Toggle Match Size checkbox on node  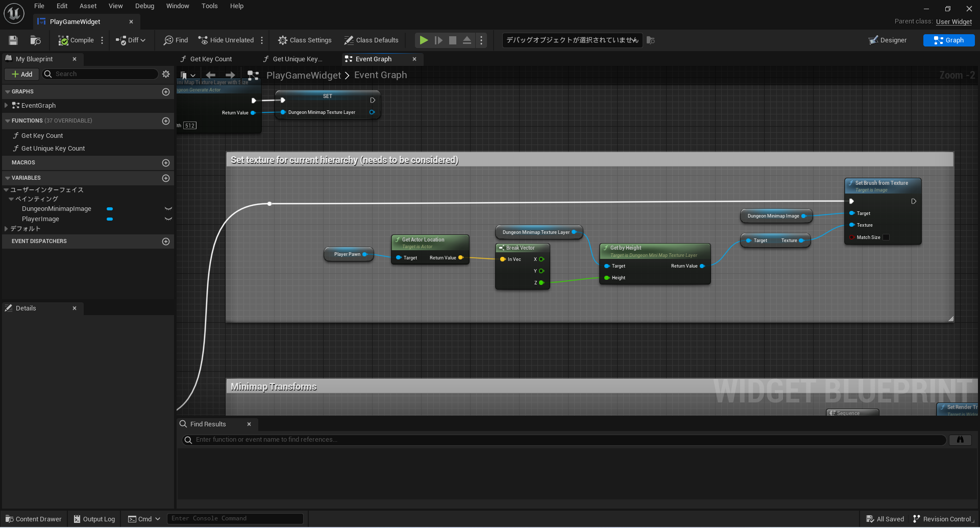pyautogui.click(x=886, y=237)
